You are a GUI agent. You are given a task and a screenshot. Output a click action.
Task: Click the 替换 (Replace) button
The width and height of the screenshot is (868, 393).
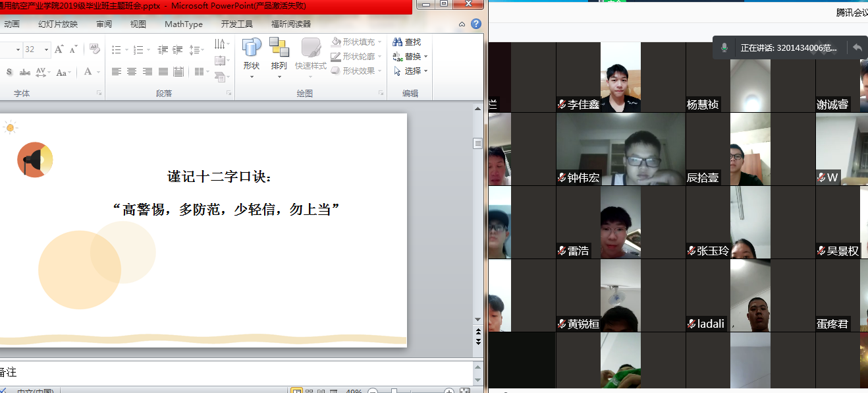tap(410, 57)
